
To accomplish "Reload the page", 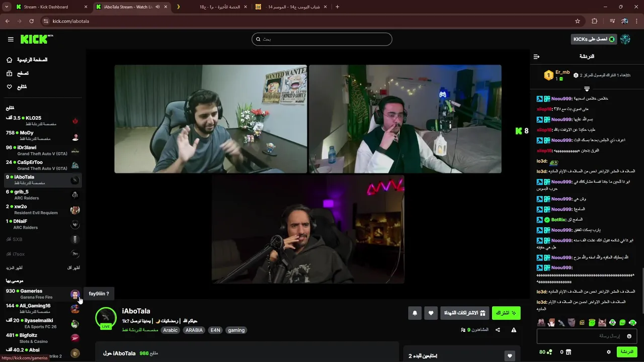I will [x=31, y=21].
